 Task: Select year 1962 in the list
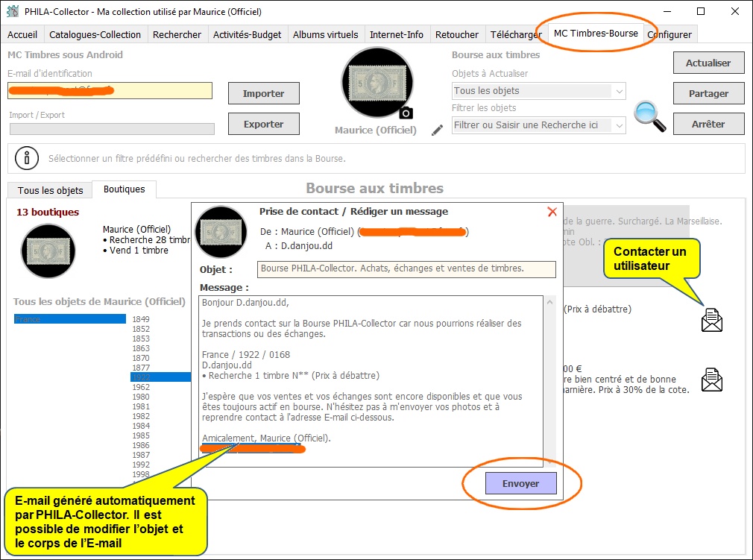[141, 386]
